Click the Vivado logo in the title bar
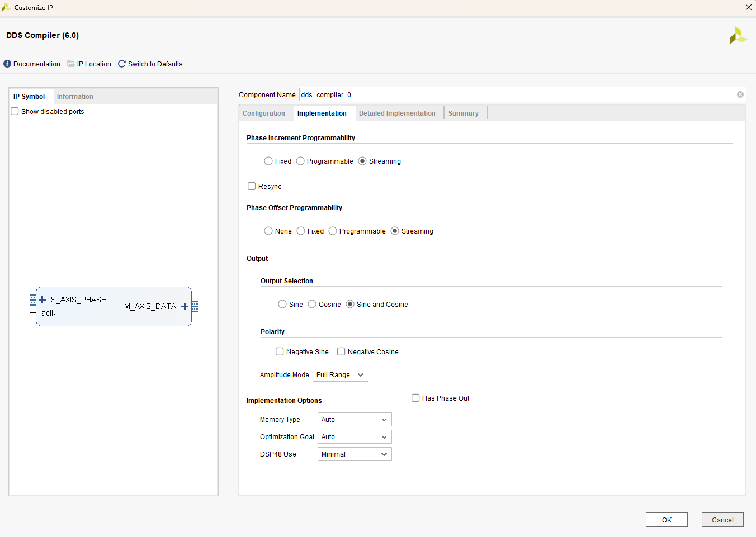This screenshot has width=756, height=537. pyautogui.click(x=6, y=7)
